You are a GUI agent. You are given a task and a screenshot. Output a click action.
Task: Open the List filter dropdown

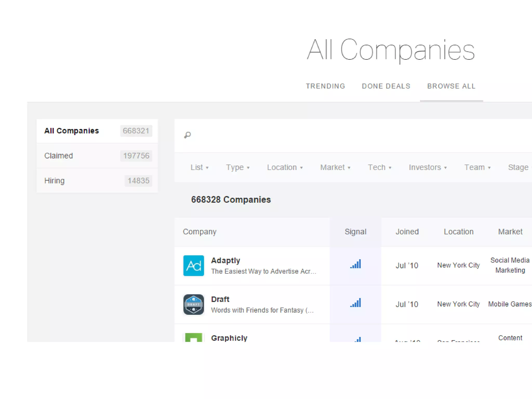199,168
